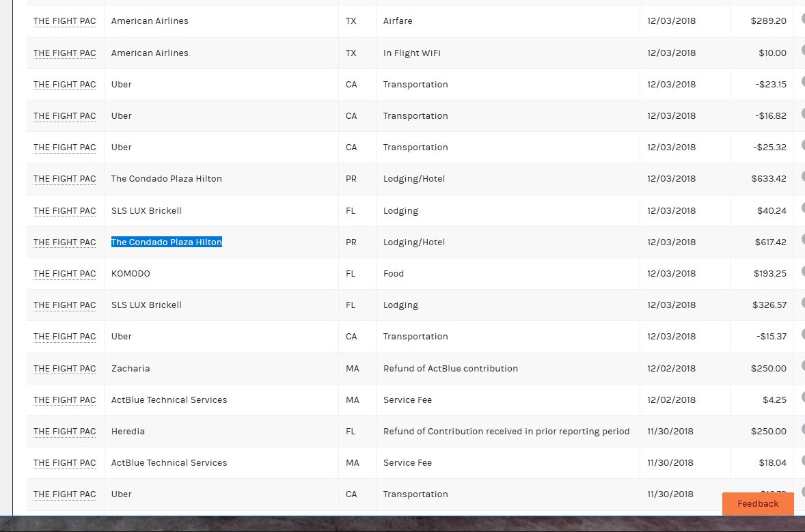This screenshot has height=532, width=805.
Task: Select the amount '$193.25'
Action: 769,273
